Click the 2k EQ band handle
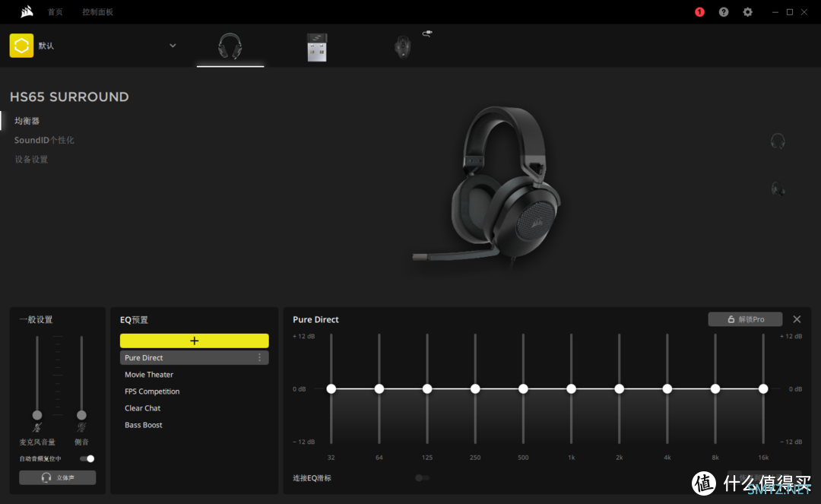Image resolution: width=821 pixels, height=504 pixels. [x=620, y=389]
